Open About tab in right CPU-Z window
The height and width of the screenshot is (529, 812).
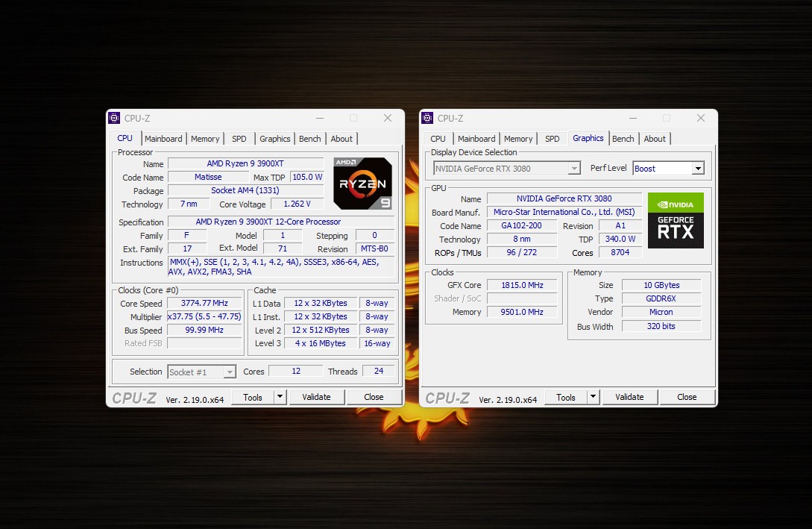point(655,139)
